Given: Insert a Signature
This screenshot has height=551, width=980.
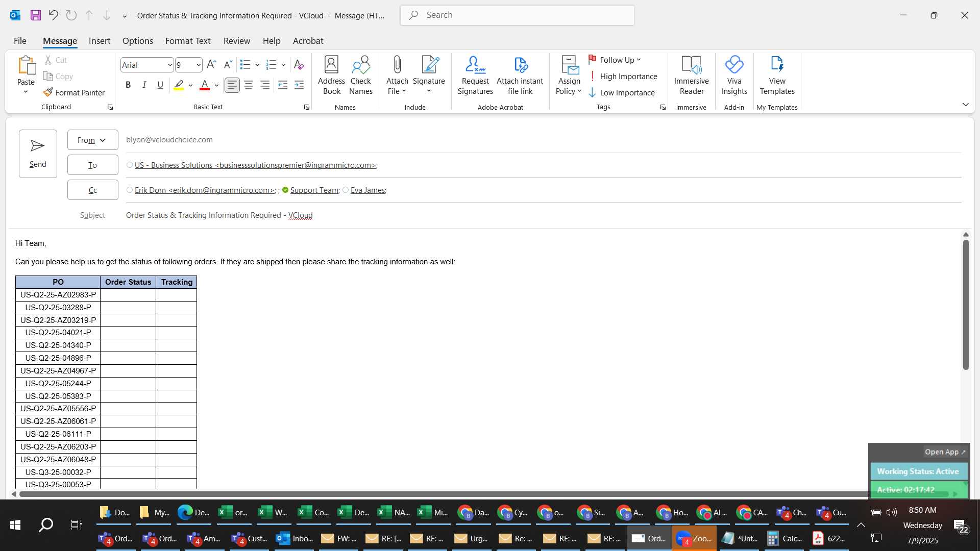Looking at the screenshot, I should pyautogui.click(x=429, y=76).
